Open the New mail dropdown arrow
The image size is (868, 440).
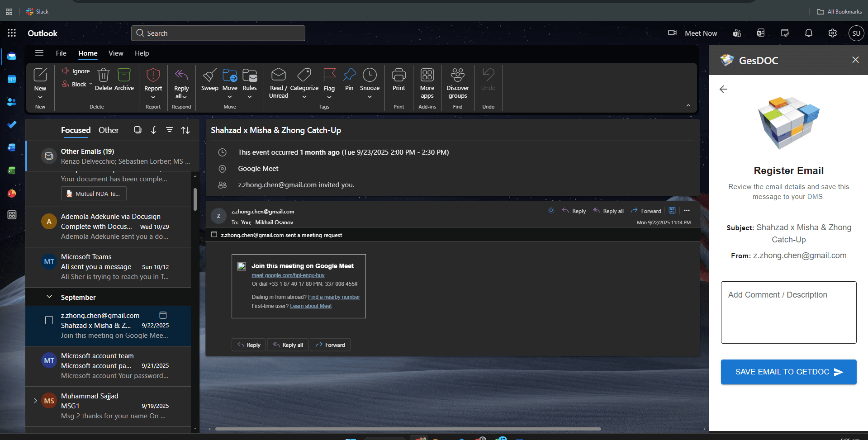[x=40, y=97]
